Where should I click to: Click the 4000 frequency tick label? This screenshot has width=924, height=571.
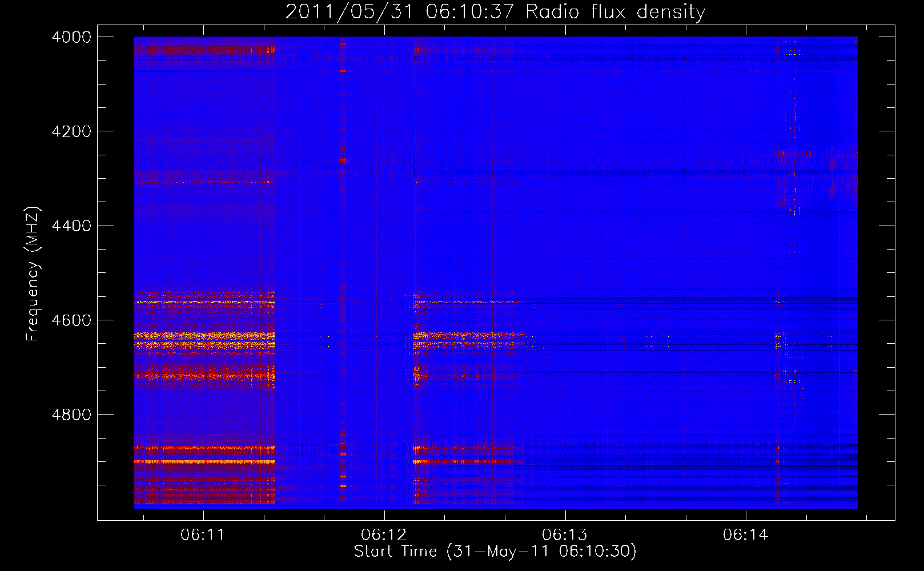[x=71, y=37]
